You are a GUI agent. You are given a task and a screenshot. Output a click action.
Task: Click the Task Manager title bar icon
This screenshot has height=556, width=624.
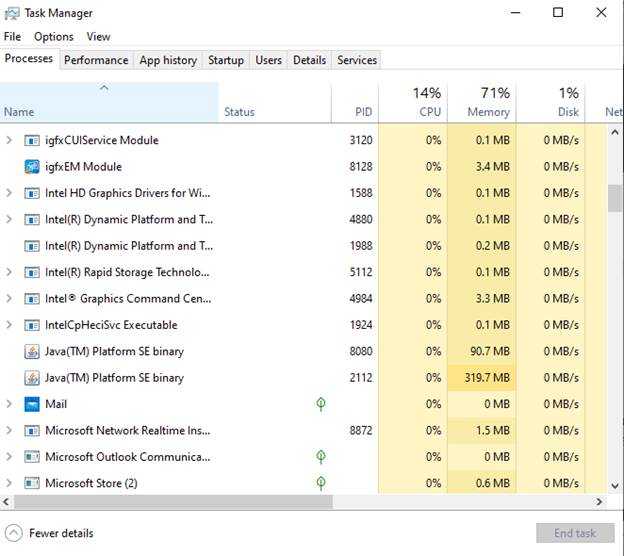point(12,13)
